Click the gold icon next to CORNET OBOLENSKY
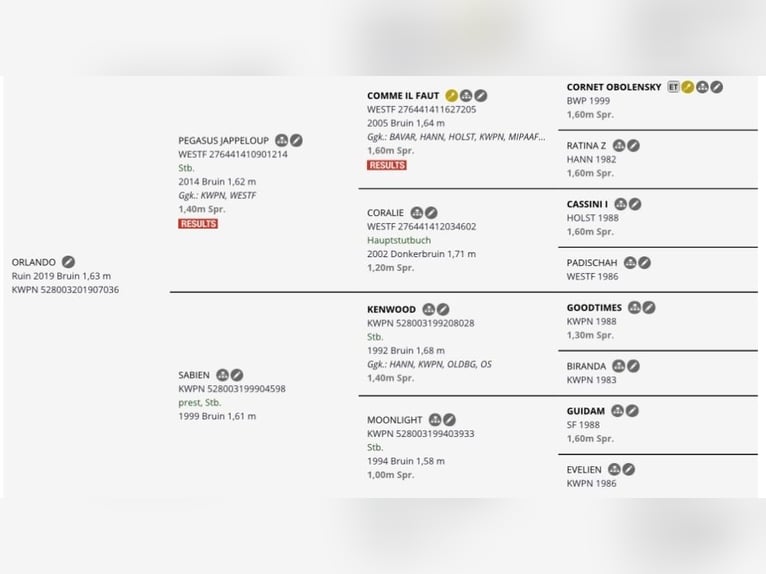 click(688, 87)
